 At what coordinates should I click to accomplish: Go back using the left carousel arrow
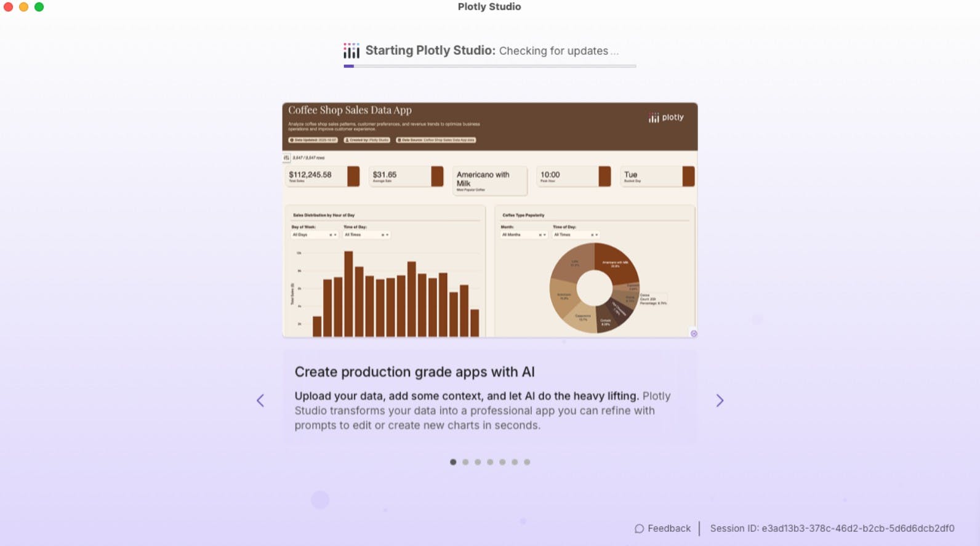pyautogui.click(x=260, y=400)
